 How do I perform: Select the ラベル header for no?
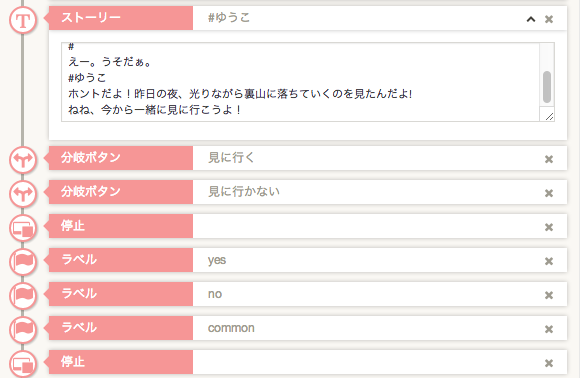[x=121, y=294]
